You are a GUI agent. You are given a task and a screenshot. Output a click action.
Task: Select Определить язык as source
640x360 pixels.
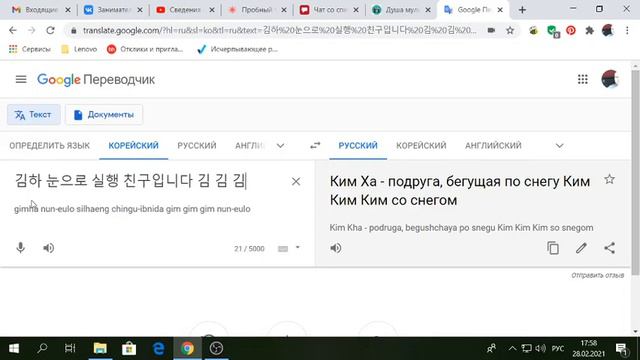(49, 146)
